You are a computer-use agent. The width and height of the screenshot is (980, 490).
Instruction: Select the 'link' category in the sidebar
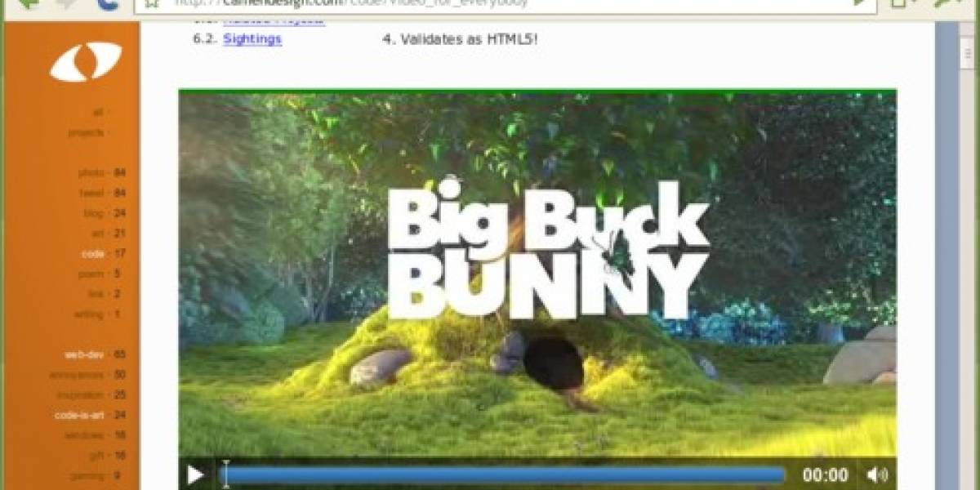coord(96,294)
